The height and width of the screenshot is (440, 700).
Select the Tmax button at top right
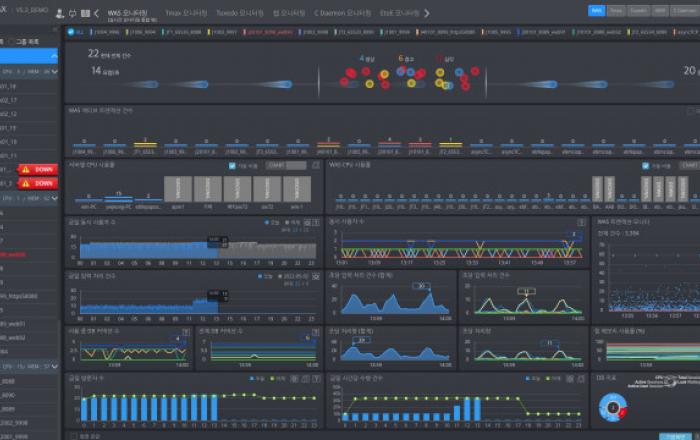tap(616, 11)
